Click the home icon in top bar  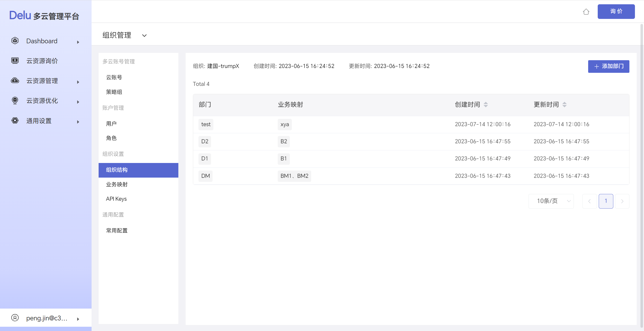(586, 12)
